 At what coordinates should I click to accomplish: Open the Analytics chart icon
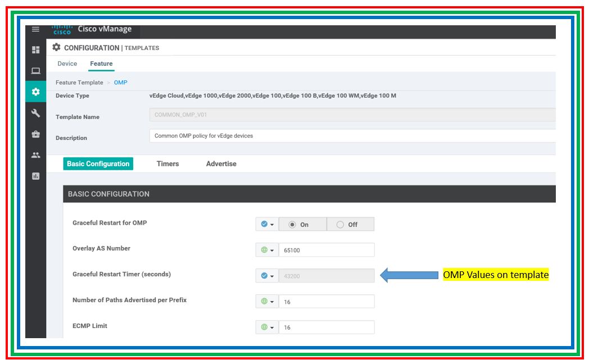click(35, 176)
